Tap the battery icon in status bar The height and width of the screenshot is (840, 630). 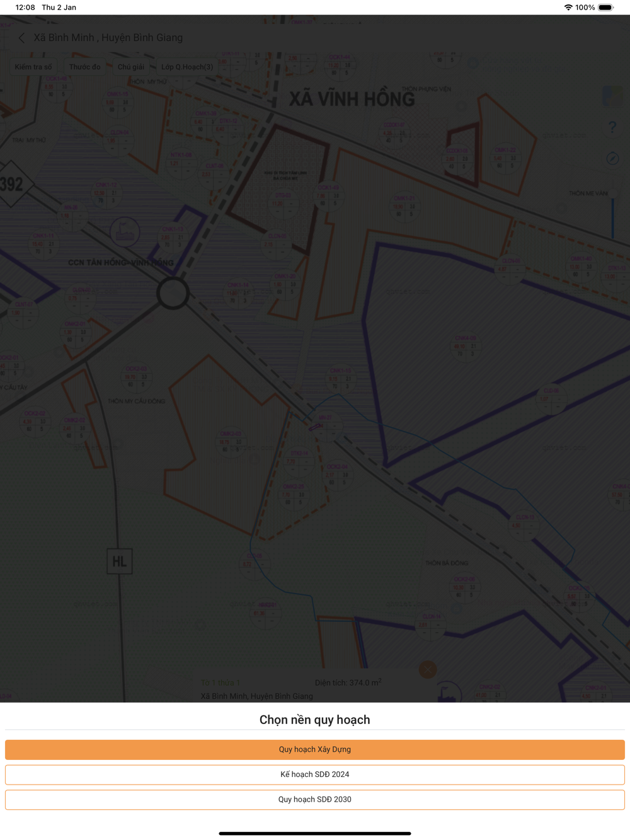coord(605,8)
